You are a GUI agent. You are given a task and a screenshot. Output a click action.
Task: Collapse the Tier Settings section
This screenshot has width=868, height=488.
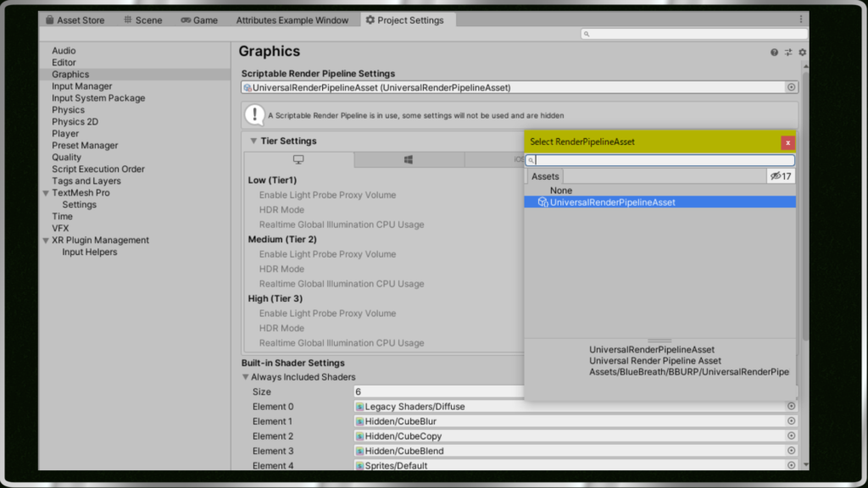point(253,141)
